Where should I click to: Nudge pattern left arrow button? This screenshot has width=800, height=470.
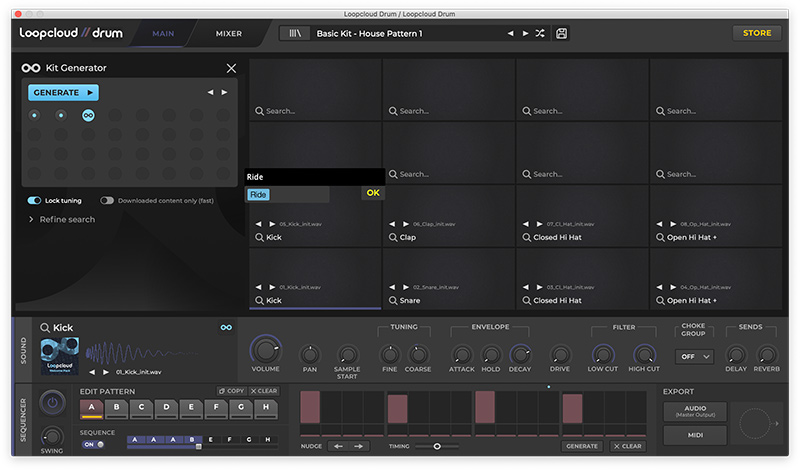[x=338, y=446]
